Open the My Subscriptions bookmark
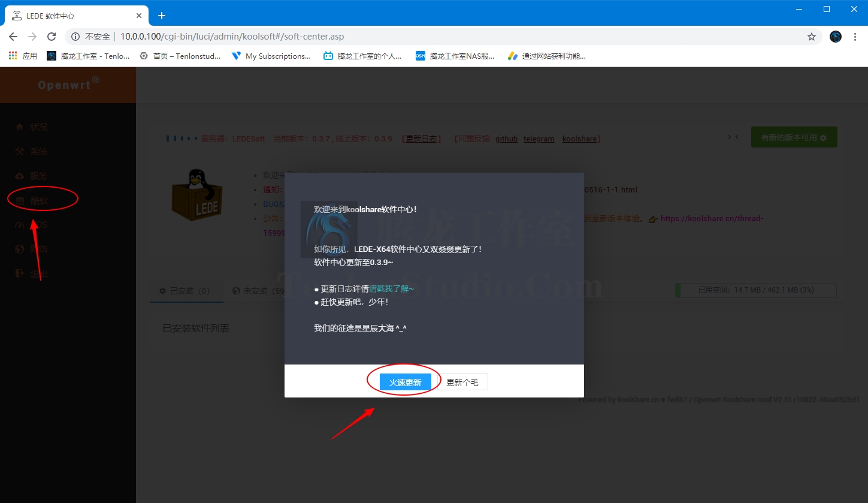The height and width of the screenshot is (503, 868). point(271,56)
